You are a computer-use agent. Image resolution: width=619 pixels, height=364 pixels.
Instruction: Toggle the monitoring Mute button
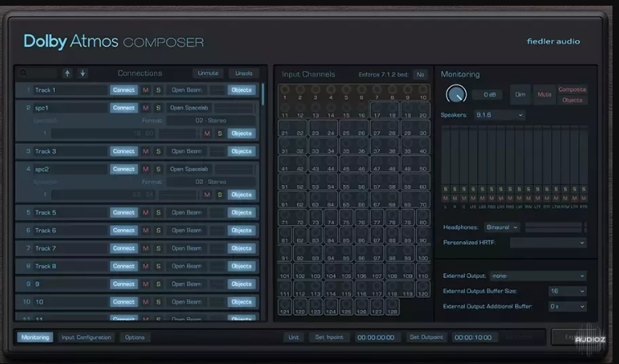tap(544, 95)
